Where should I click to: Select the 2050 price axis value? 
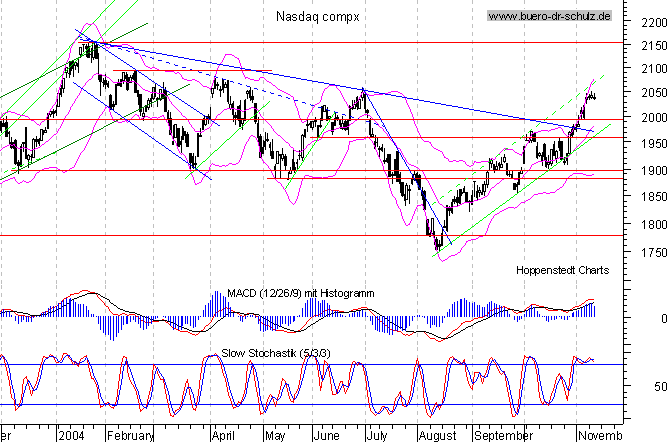point(654,93)
